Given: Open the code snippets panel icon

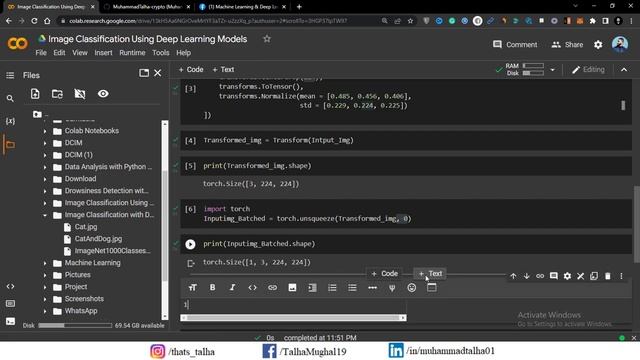Looking at the screenshot, I should point(10,287).
